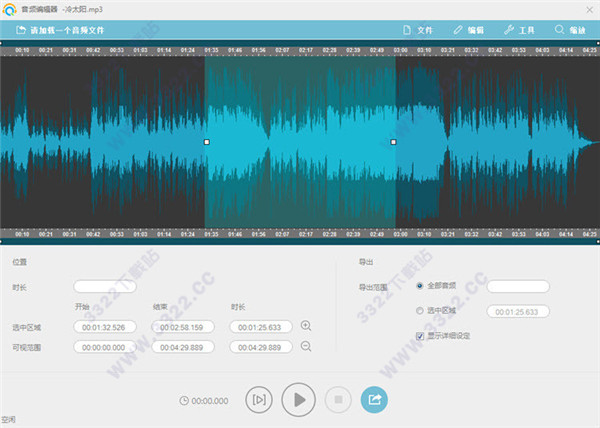The height and width of the screenshot is (428, 600).
Task: Click the playback time 00:00.000 readout
Action: (210, 401)
